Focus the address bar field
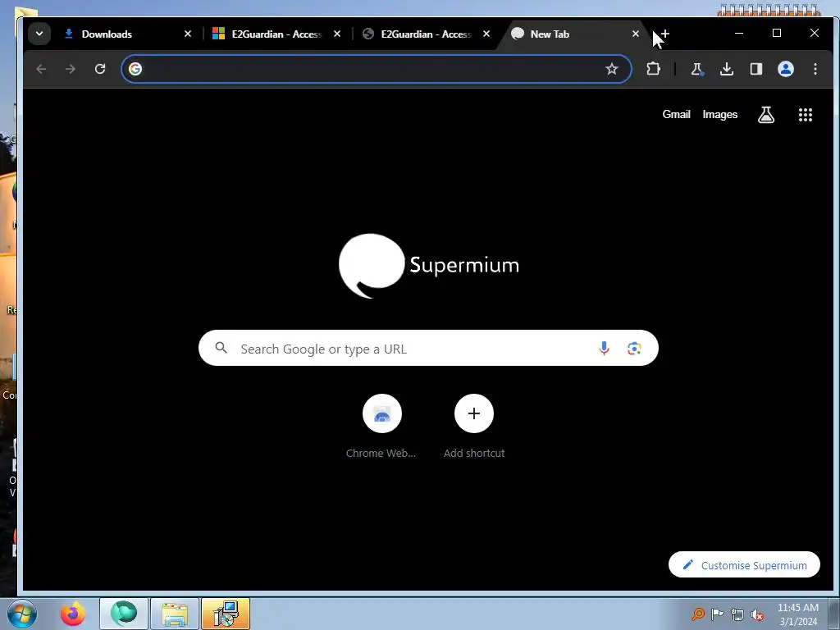 [x=376, y=69]
